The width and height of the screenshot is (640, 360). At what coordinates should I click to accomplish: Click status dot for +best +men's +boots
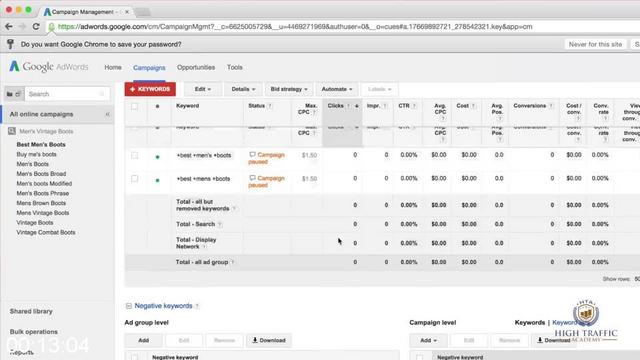(158, 157)
